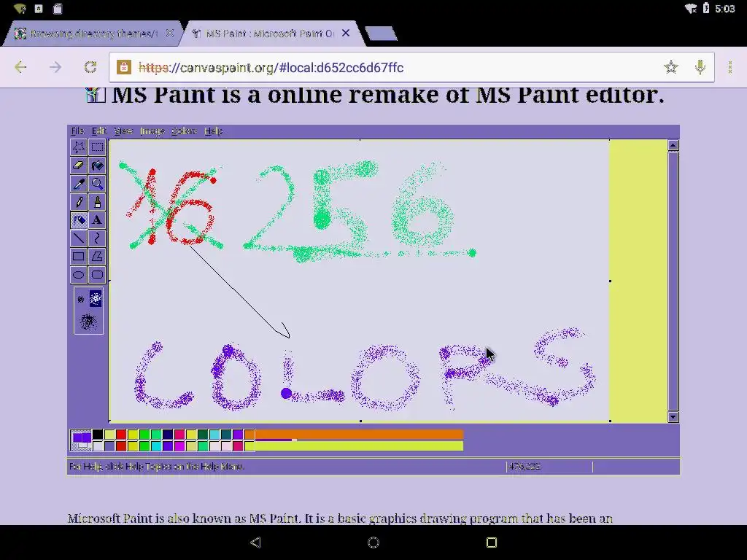Open the View menu
747x560 pixels.
[123, 131]
